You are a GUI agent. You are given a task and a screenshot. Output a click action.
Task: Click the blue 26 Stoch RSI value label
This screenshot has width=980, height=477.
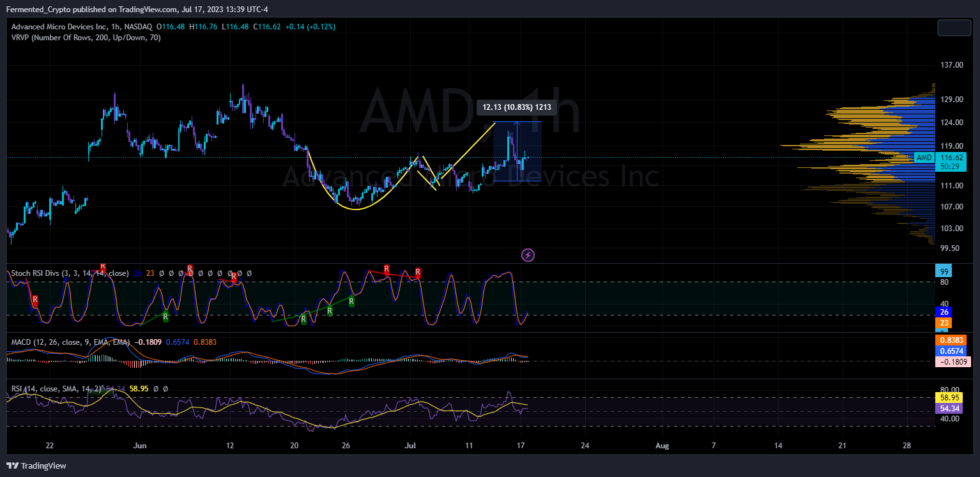[x=944, y=312]
